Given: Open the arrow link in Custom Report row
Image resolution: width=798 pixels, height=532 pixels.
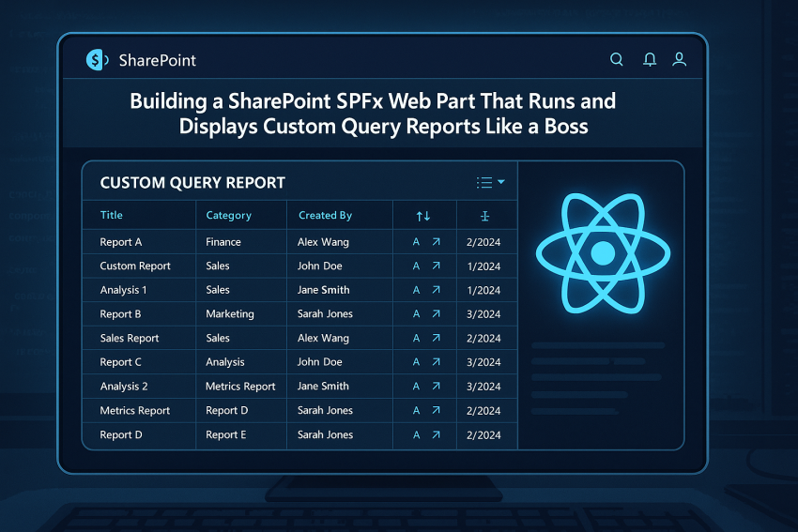Looking at the screenshot, I should tap(437, 266).
